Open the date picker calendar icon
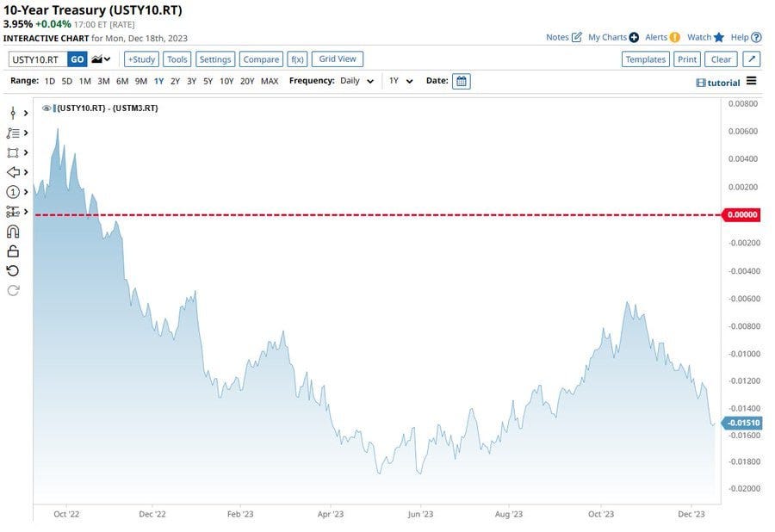This screenshot has height=532, width=775. [x=462, y=81]
